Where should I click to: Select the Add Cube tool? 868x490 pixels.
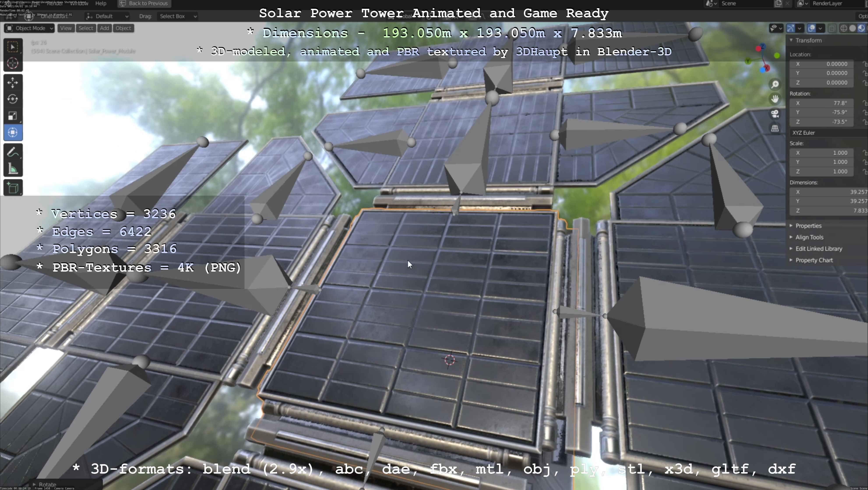[x=12, y=188]
